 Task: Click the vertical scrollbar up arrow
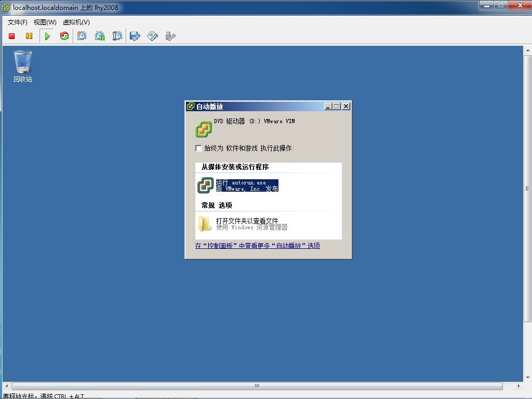[x=528, y=50]
